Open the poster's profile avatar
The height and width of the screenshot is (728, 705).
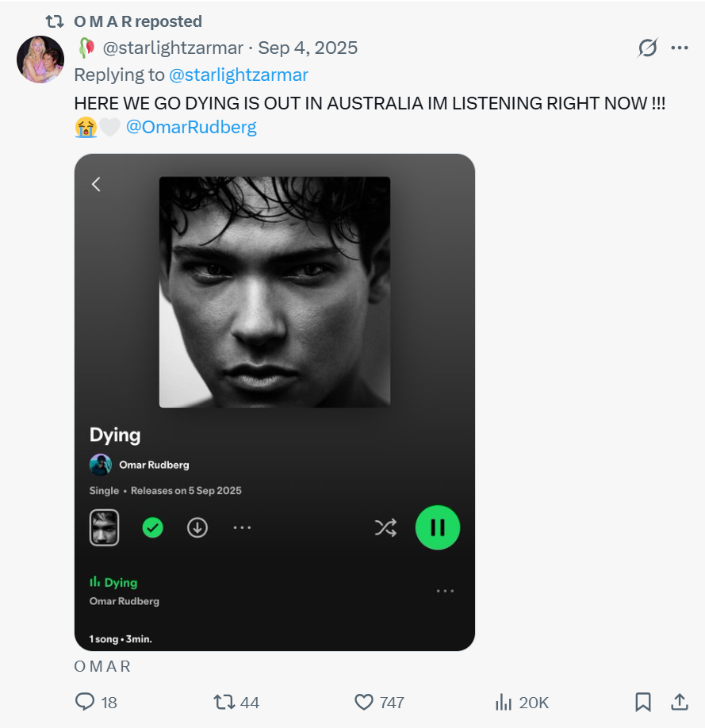click(40, 59)
